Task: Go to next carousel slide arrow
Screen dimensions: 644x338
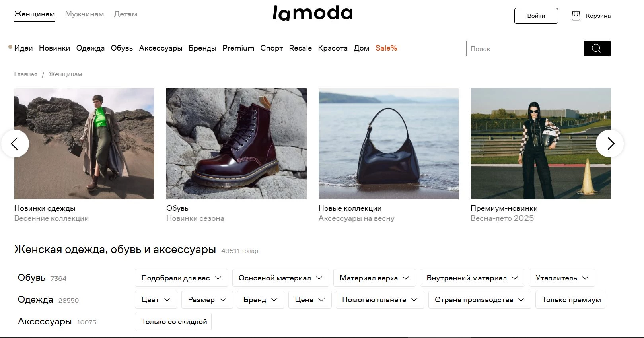Action: pos(610,144)
